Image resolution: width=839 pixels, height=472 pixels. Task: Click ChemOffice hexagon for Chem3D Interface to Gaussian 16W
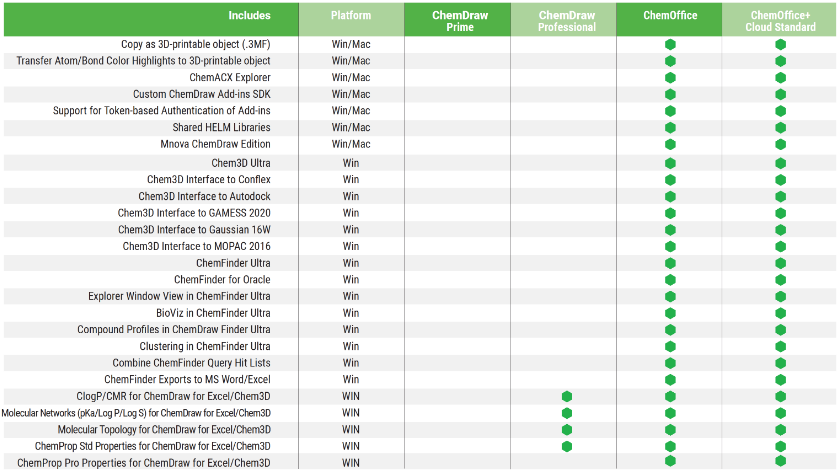(x=670, y=230)
